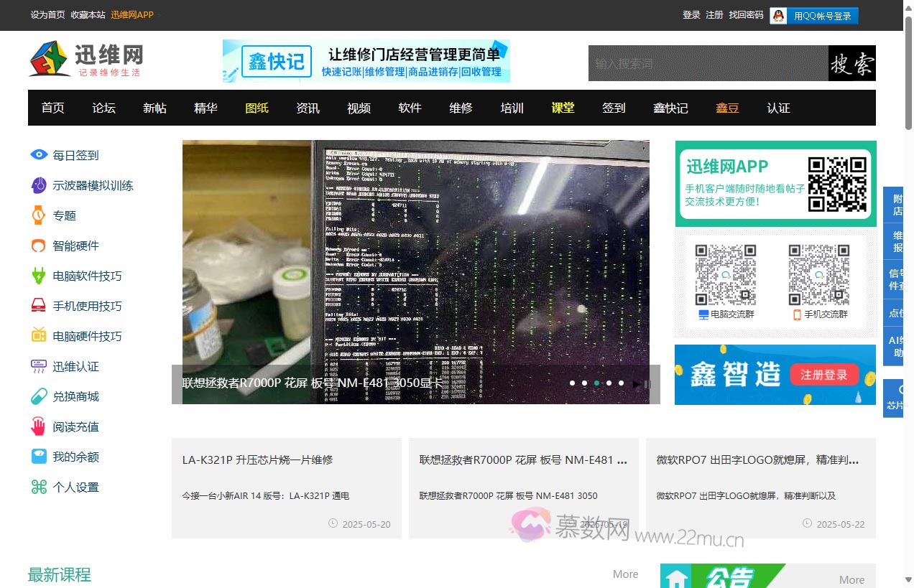
Task: Open the 每日签到 daily sign-in icon
Action: 39,154
